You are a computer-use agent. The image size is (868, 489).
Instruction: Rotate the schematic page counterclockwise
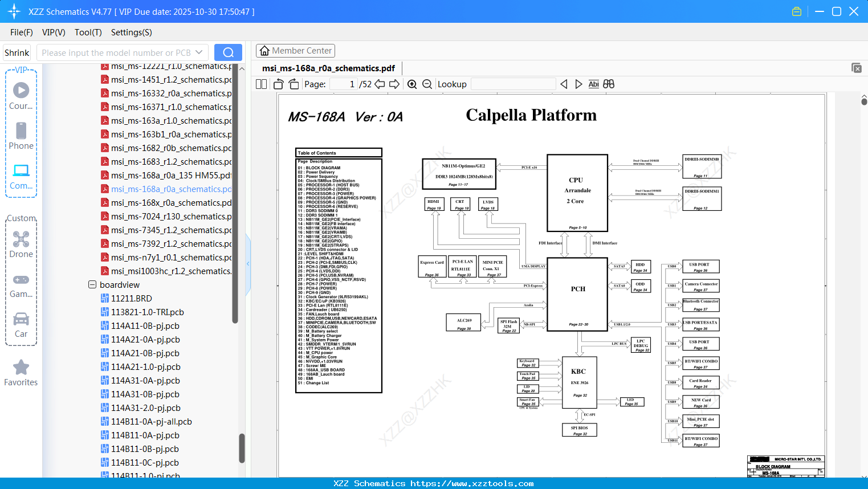tap(278, 84)
